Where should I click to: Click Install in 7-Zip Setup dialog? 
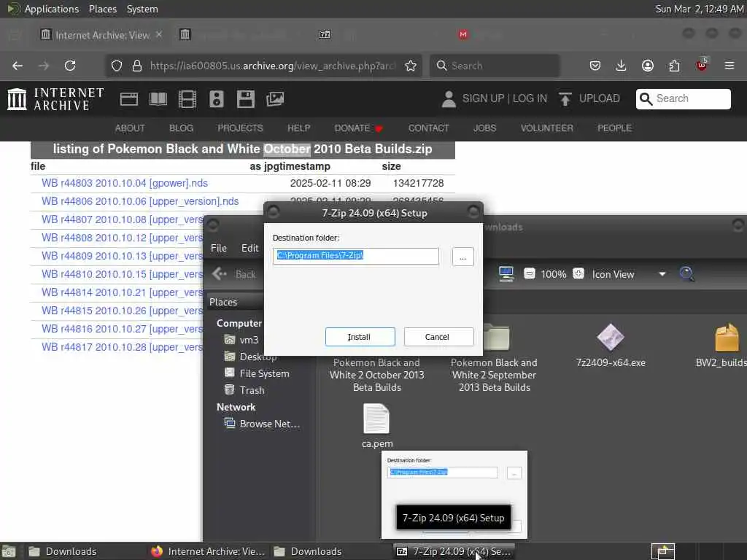coord(360,337)
